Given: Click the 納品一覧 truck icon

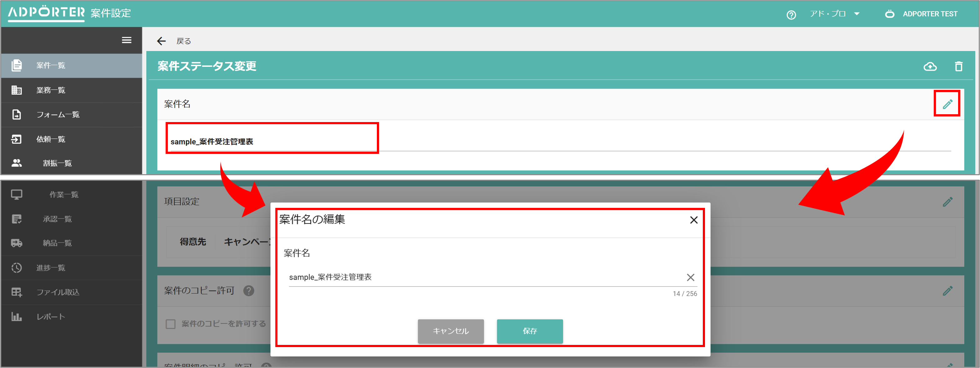Looking at the screenshot, I should (17, 243).
